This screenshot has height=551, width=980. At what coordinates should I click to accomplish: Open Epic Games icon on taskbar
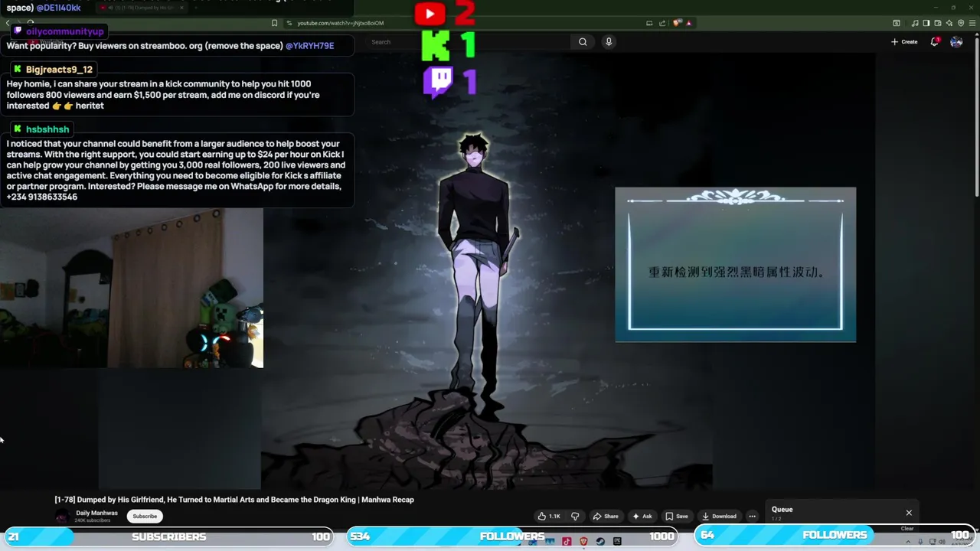(617, 542)
